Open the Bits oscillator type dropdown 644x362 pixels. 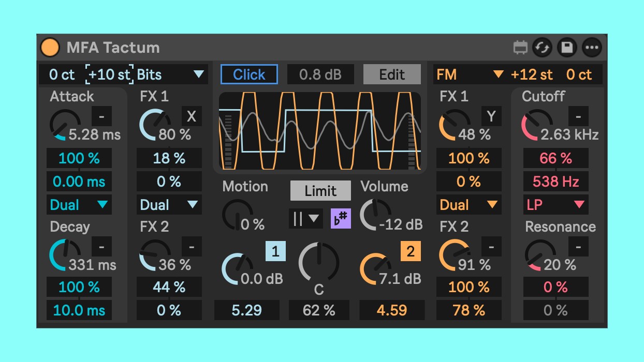pyautogui.click(x=171, y=74)
